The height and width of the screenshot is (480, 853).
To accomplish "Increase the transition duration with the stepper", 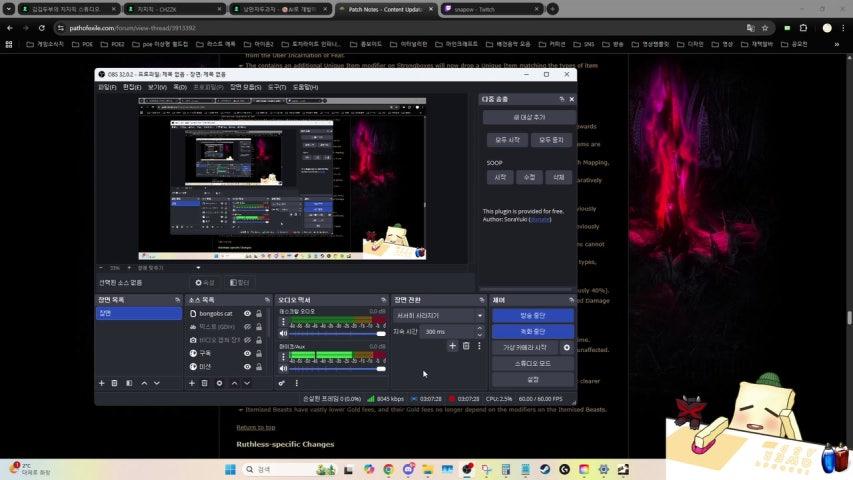I will [x=480, y=329].
